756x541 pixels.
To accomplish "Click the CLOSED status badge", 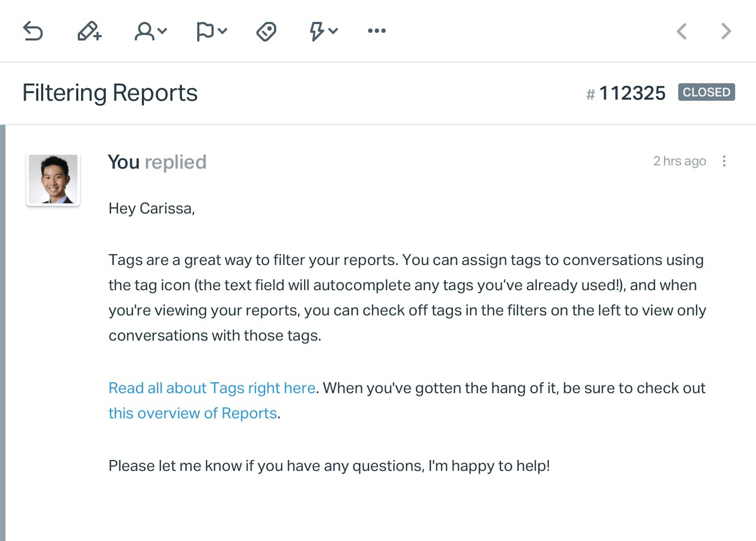I will [706, 92].
